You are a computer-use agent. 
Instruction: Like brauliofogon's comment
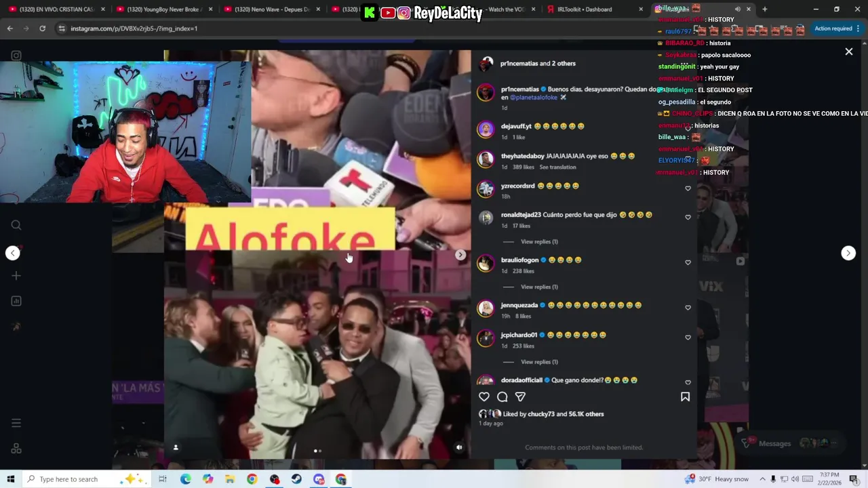tap(688, 262)
